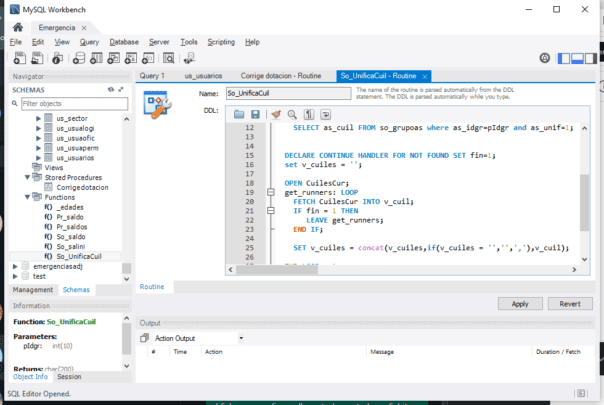Image resolution: width=604 pixels, height=405 pixels.
Task: Toggle the right sidebar panel visibility
Action: coord(592,59)
